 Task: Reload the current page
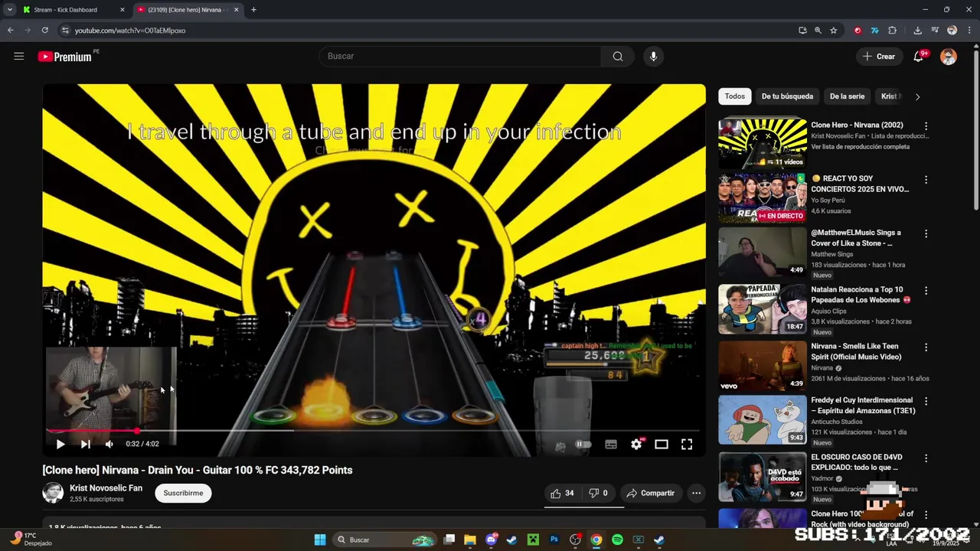[x=45, y=31]
